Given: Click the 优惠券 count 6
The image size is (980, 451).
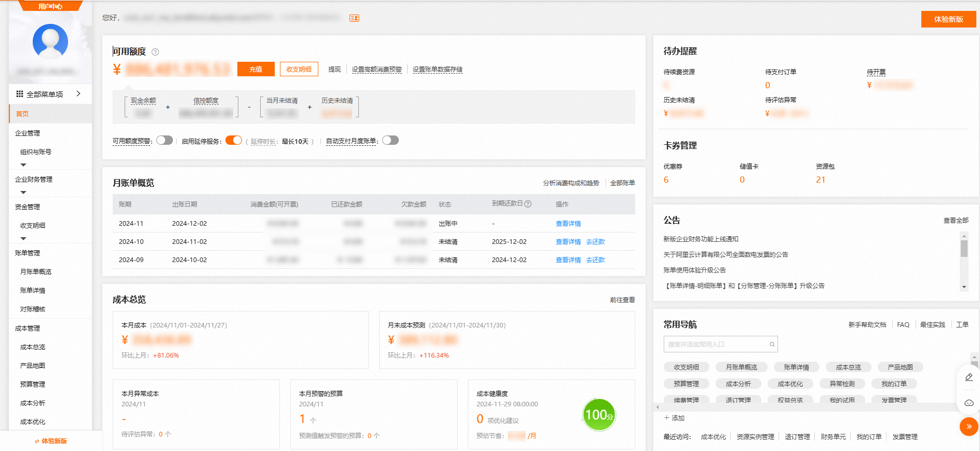Looking at the screenshot, I should [666, 180].
